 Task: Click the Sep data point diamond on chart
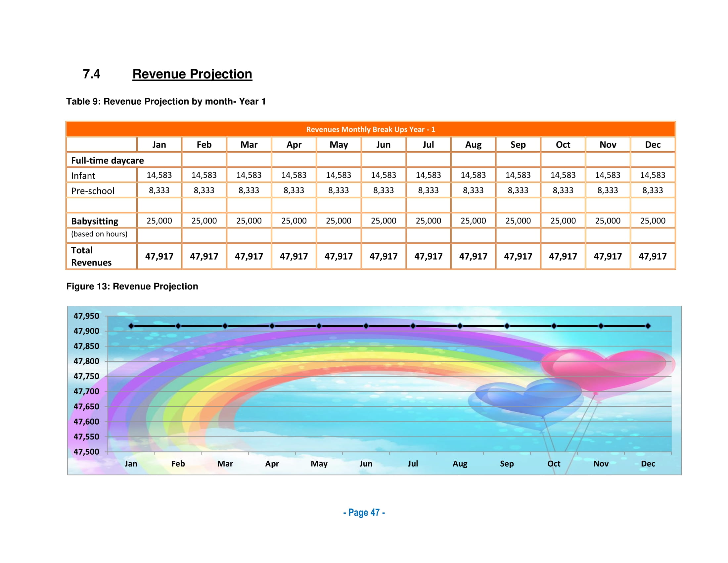click(x=507, y=326)
